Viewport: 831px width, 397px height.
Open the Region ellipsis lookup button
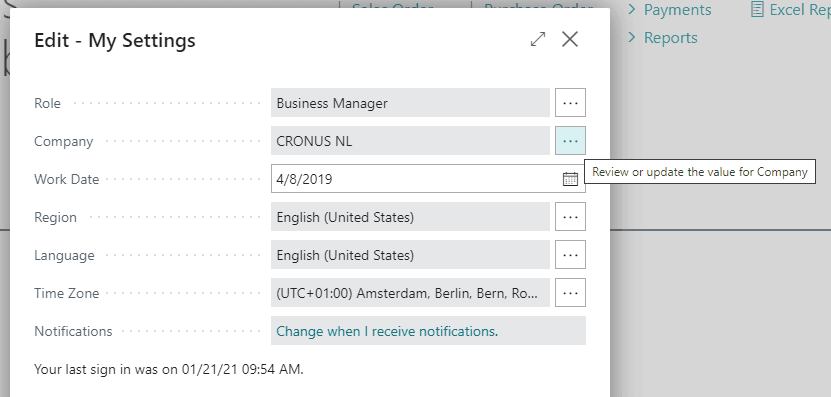click(570, 217)
